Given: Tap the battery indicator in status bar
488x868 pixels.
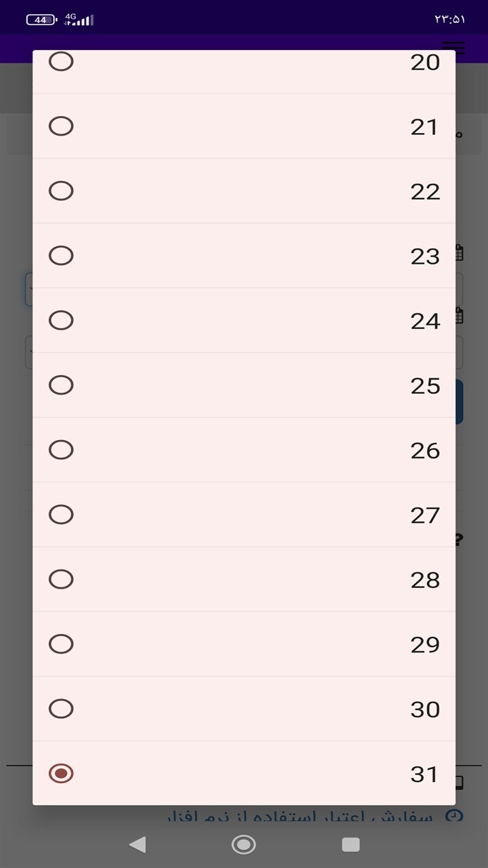Looking at the screenshot, I should (41, 20).
